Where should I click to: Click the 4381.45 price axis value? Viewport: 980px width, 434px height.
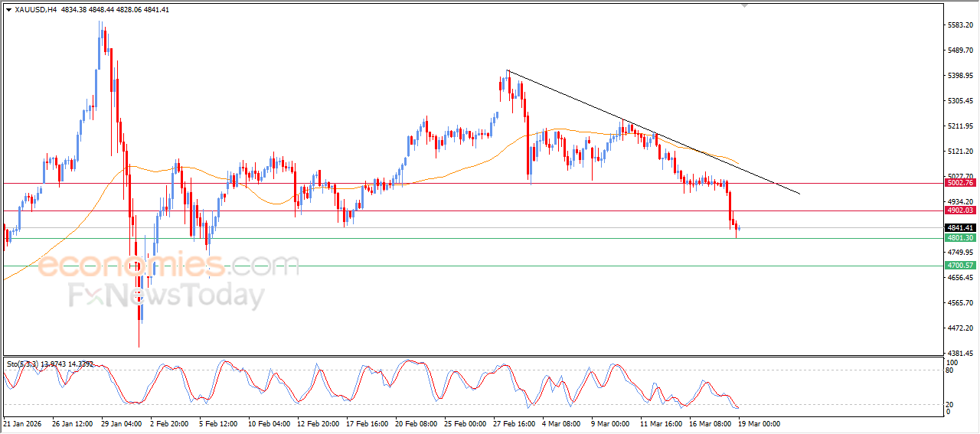tap(959, 354)
